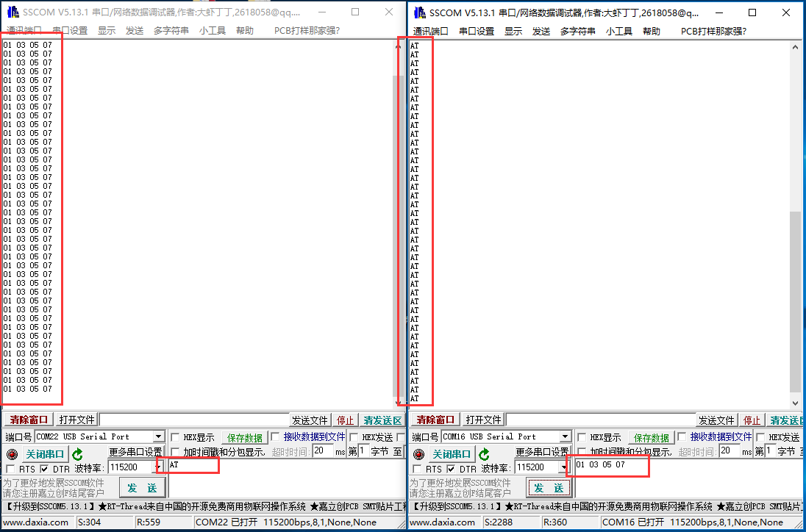Click 停止 button in COM16 window

(752, 420)
